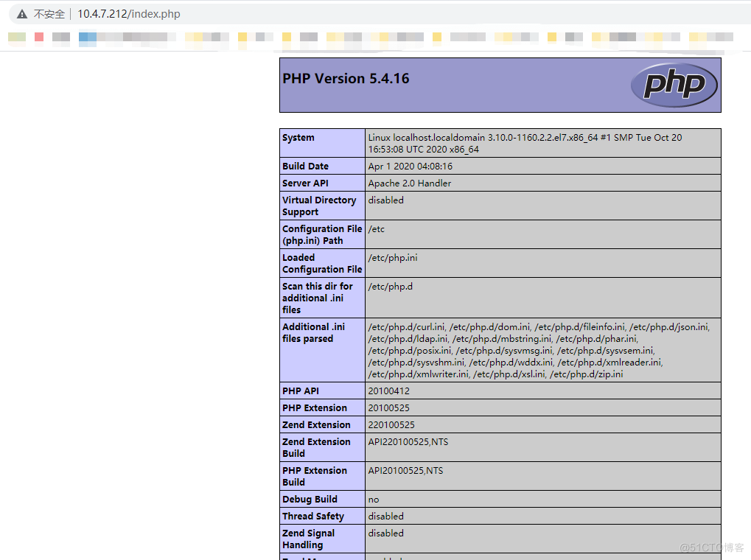The image size is (751, 560).
Task: Click 'disabled' value for Zend Signal Handling
Action: (386, 533)
